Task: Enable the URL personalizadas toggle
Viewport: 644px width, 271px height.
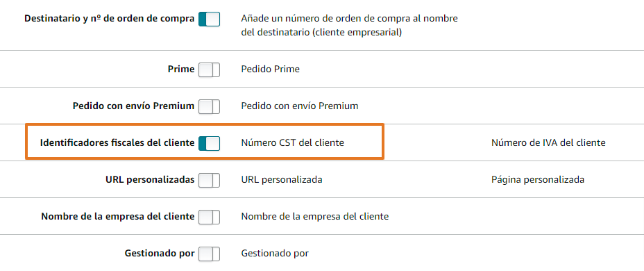Action: (209, 180)
